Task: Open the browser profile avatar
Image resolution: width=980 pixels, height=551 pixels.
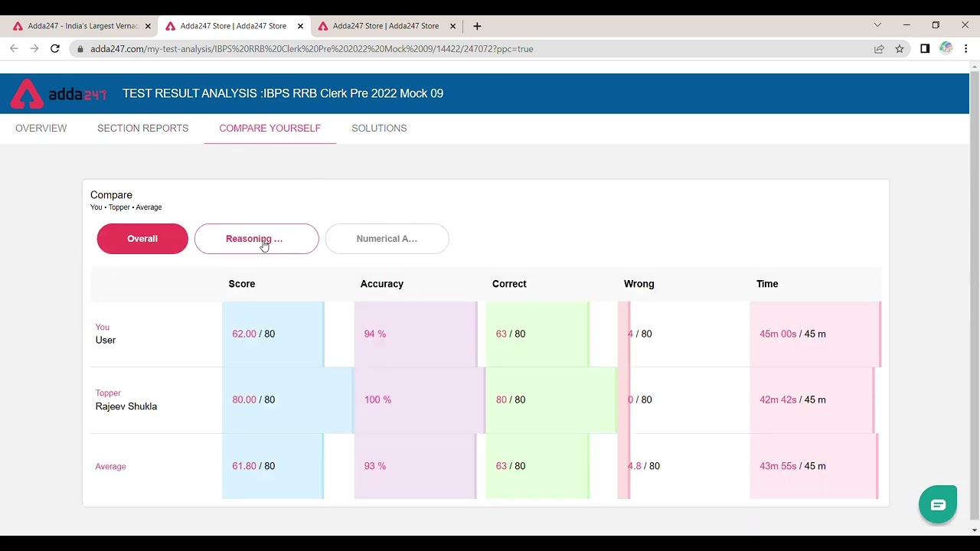Action: pos(946,49)
